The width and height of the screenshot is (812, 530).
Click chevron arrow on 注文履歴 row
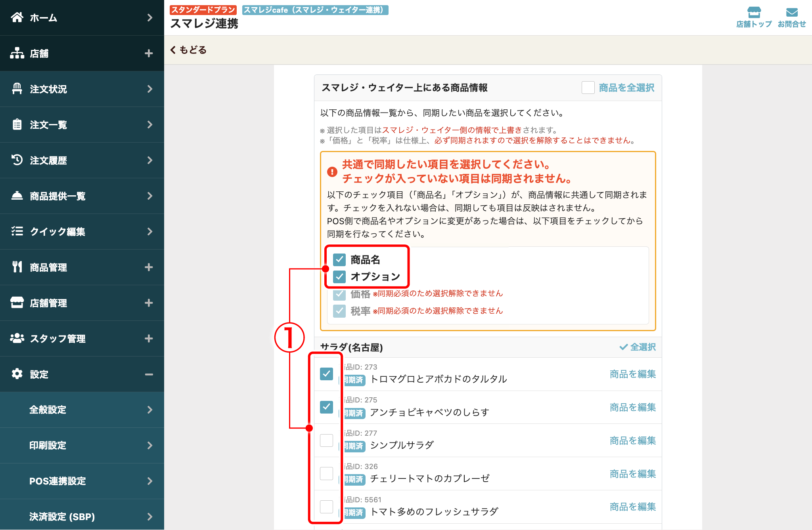click(149, 160)
